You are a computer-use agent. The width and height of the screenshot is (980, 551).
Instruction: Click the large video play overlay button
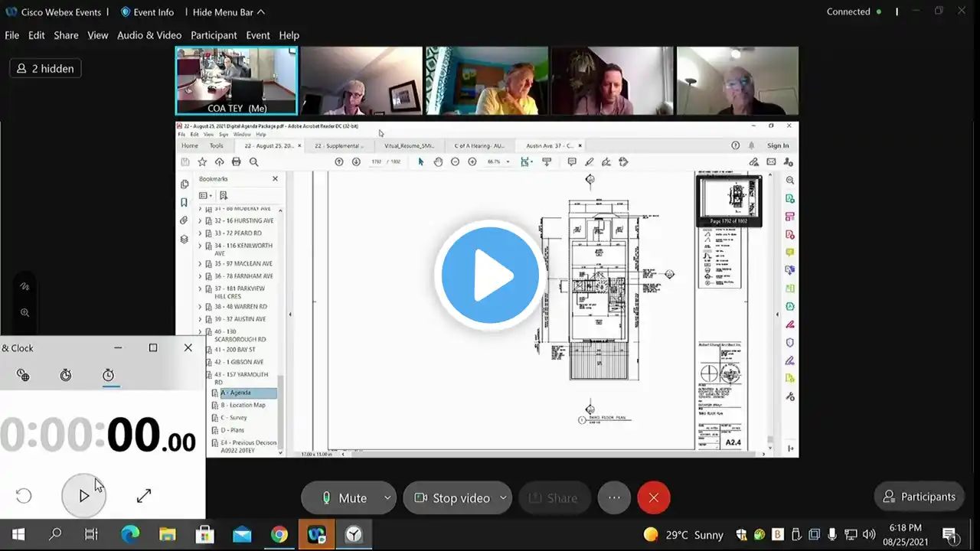tap(490, 275)
